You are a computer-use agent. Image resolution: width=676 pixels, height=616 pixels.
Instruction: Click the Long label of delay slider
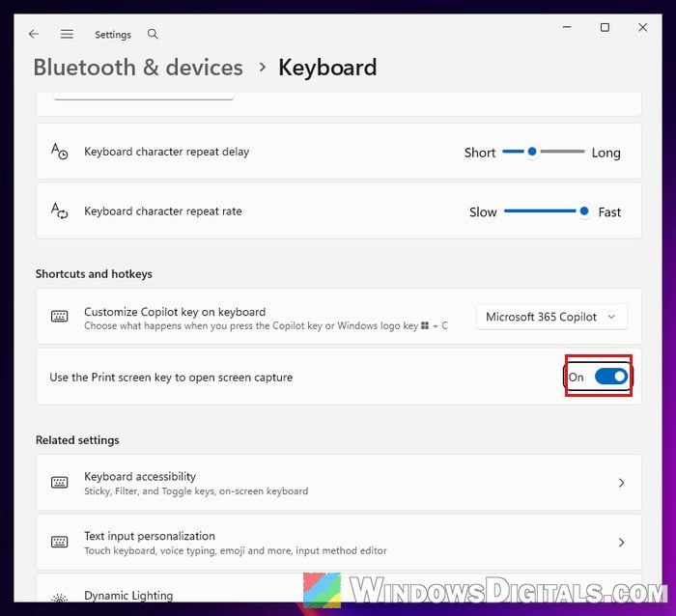(606, 153)
